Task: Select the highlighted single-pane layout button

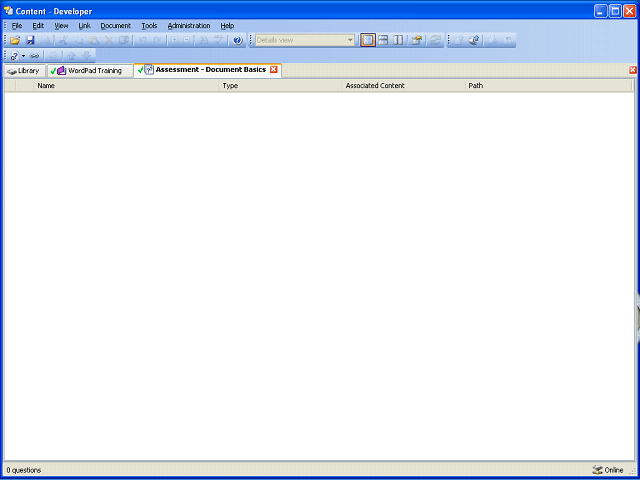Action: pyautogui.click(x=368, y=40)
